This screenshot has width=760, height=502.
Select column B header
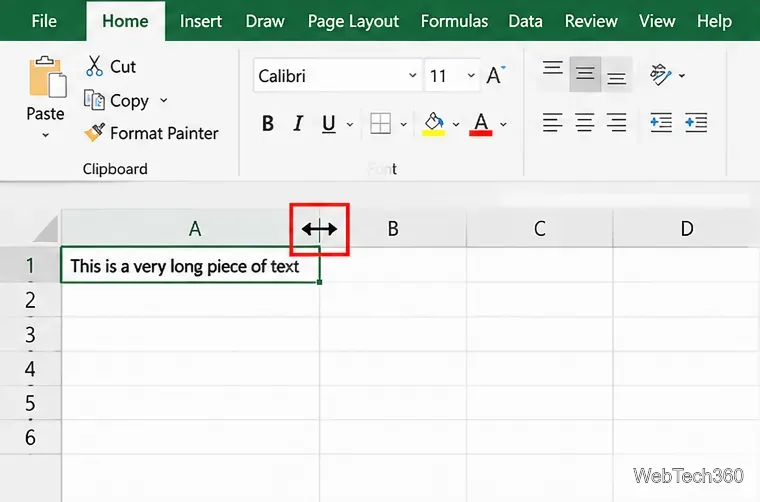coord(393,228)
